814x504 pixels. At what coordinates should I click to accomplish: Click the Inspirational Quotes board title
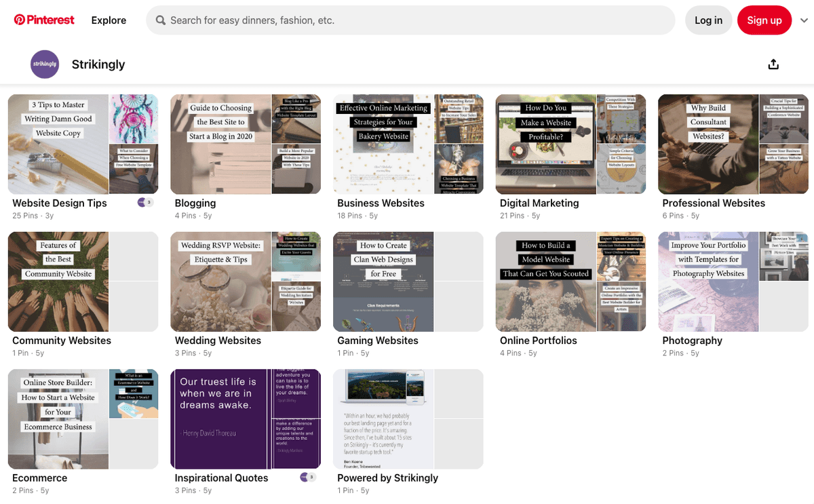pyautogui.click(x=221, y=478)
